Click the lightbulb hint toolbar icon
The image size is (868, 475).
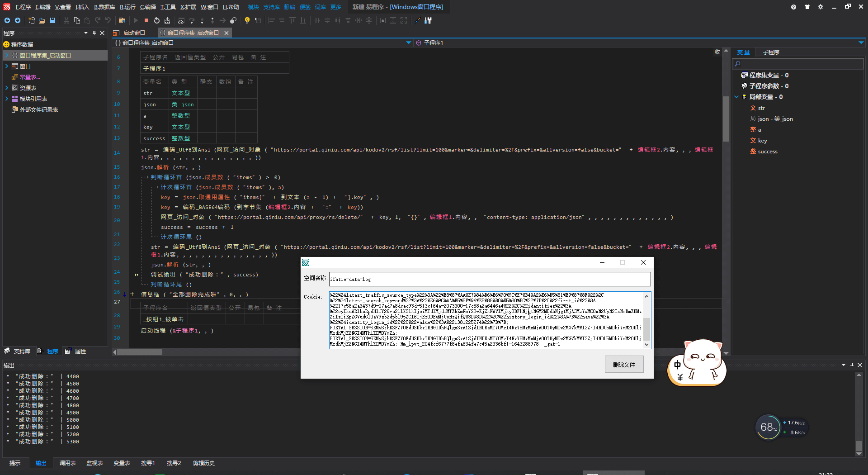pyautogui.click(x=247, y=20)
